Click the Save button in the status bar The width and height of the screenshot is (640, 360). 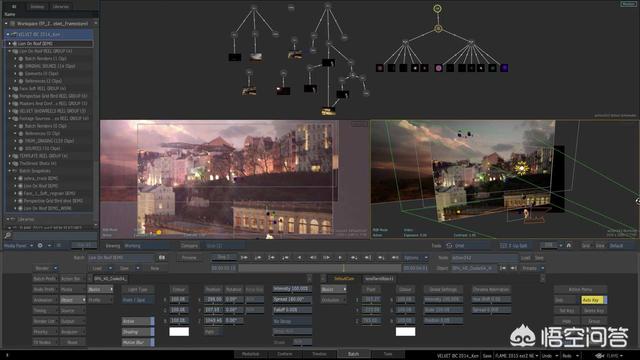pyautogui.click(x=487, y=356)
